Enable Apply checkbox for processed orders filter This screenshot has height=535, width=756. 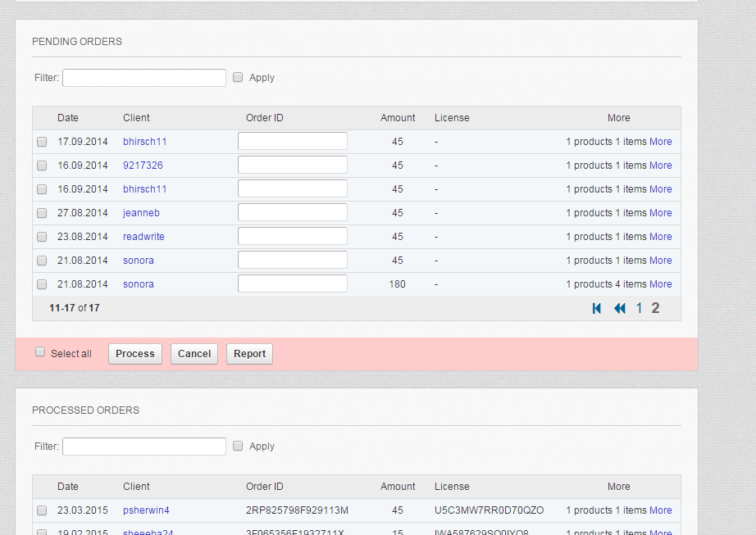(x=238, y=446)
